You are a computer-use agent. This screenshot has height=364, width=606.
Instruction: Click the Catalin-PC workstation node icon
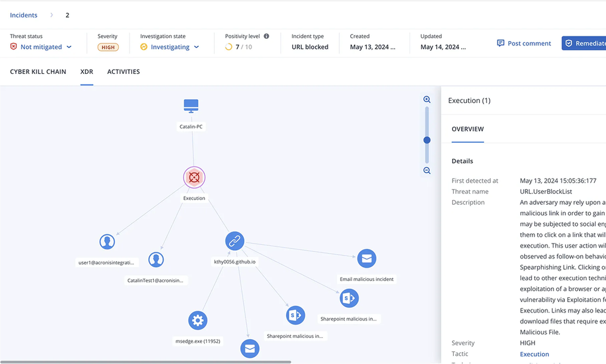point(191,106)
